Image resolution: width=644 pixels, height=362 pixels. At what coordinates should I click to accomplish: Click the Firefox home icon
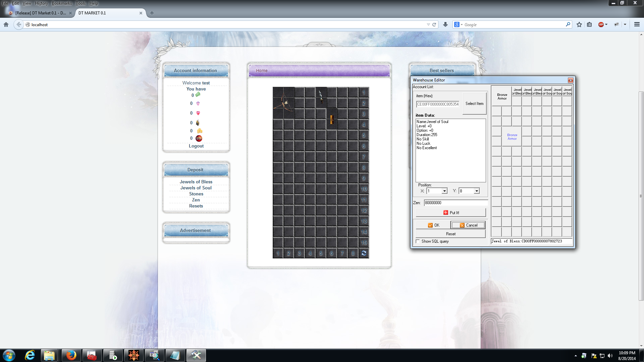click(x=6, y=24)
